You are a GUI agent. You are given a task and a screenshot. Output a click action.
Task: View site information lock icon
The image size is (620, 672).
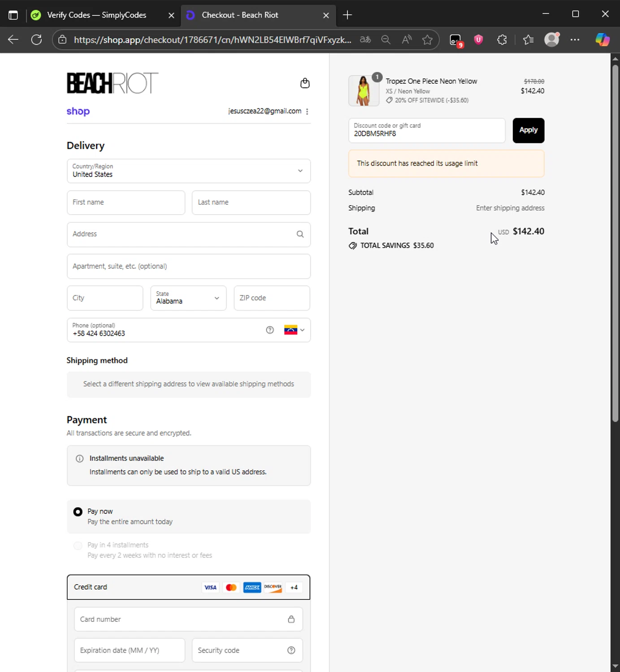point(63,40)
